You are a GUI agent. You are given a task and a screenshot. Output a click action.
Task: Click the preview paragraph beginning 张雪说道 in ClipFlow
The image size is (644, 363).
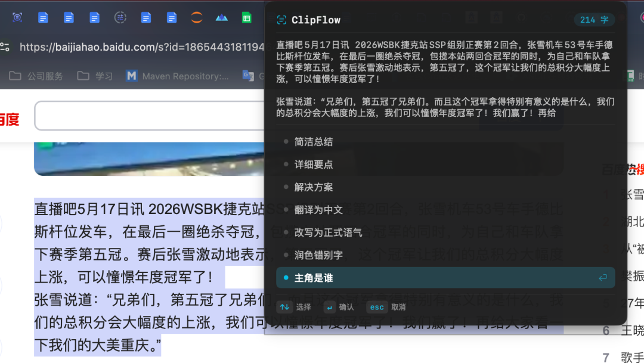445,107
